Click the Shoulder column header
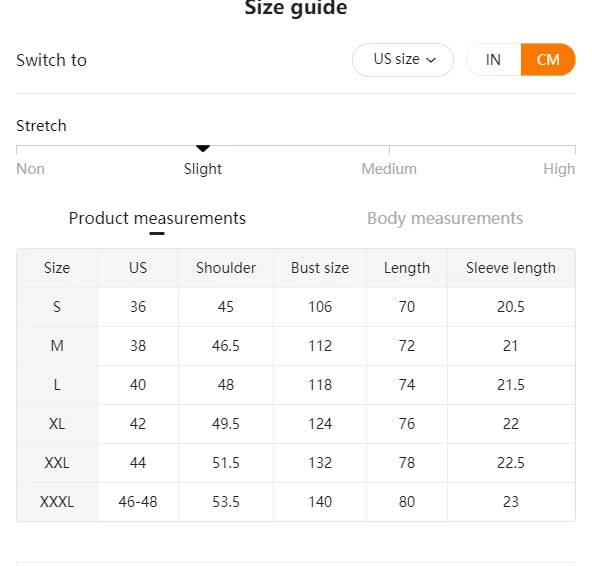The width and height of the screenshot is (592, 566). (226, 268)
